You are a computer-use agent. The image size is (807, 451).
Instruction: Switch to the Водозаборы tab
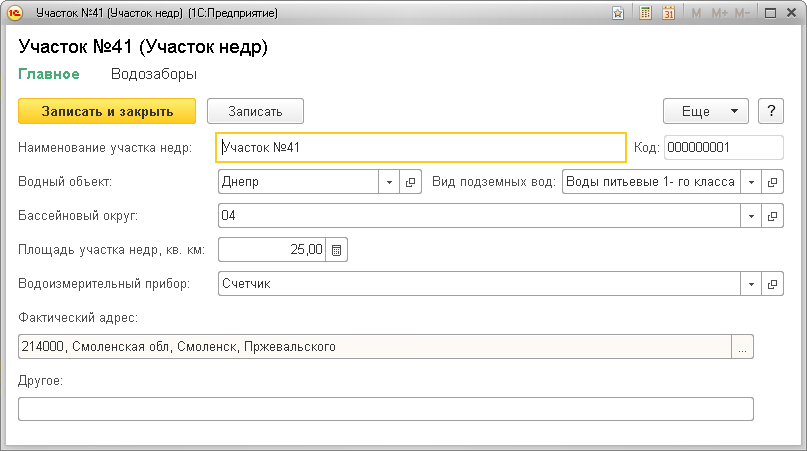154,74
